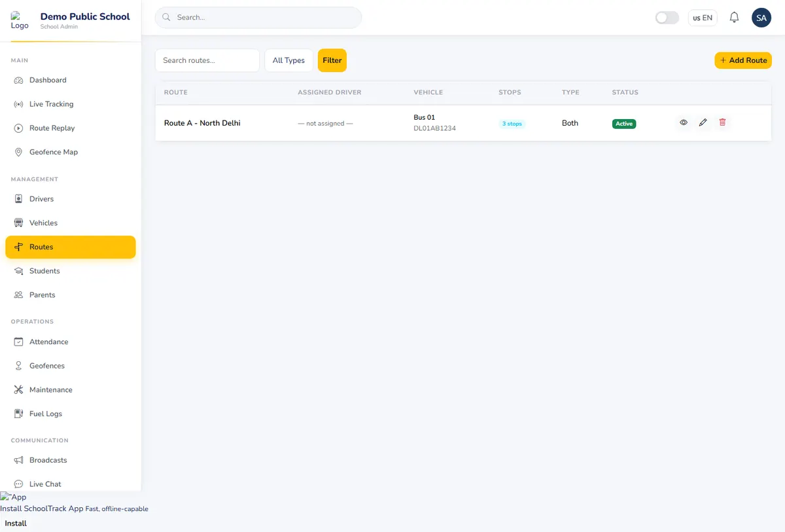
Task: Click the Add Route button
Action: [x=743, y=60]
